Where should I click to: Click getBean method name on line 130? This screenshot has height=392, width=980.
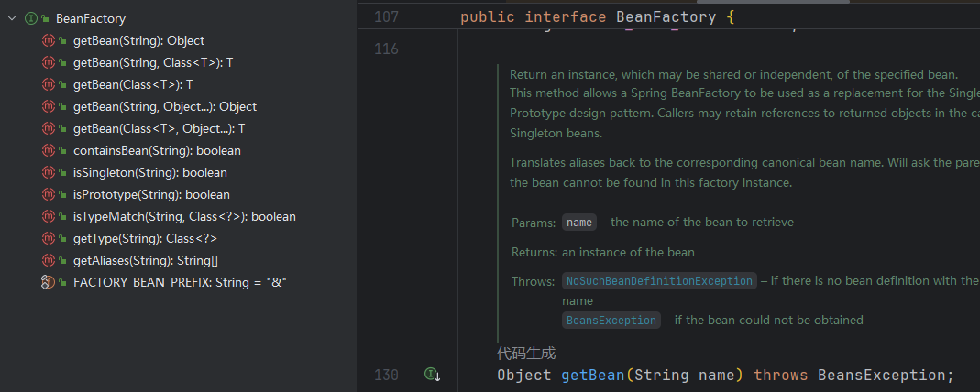[x=593, y=376]
